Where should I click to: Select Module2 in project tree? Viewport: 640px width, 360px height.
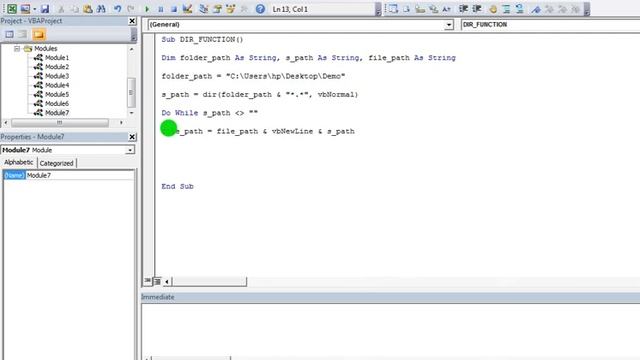pos(57,67)
